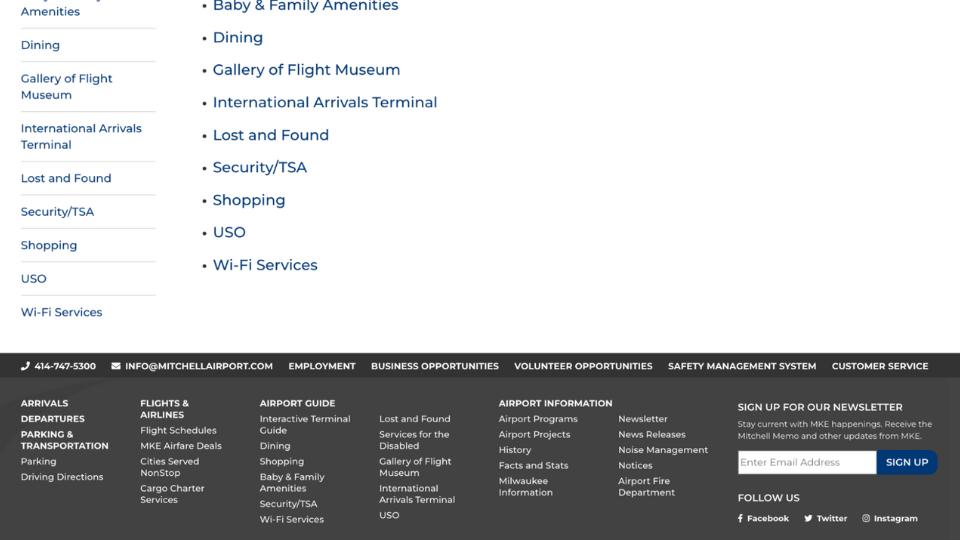Open Driving Directions footer link

point(62,477)
